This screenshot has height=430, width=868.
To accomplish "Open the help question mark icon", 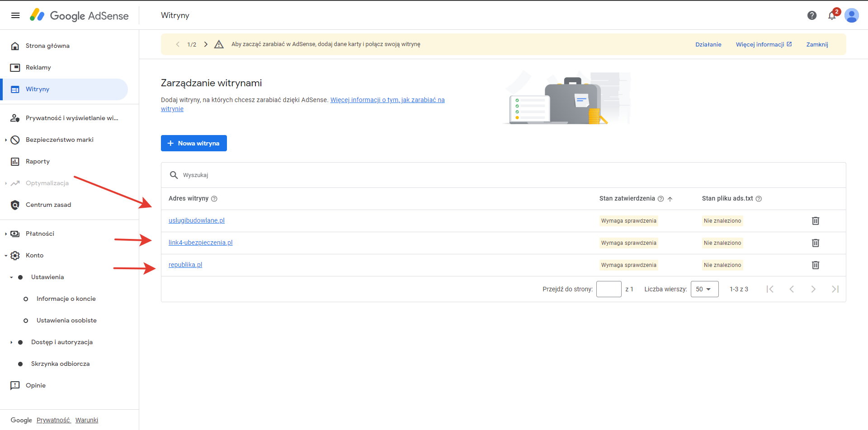I will 812,15.
